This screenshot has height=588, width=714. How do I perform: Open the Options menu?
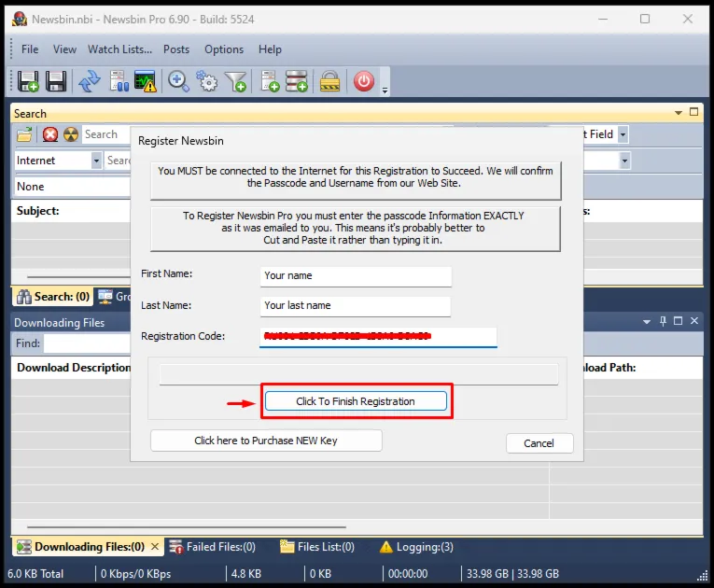[x=224, y=49]
